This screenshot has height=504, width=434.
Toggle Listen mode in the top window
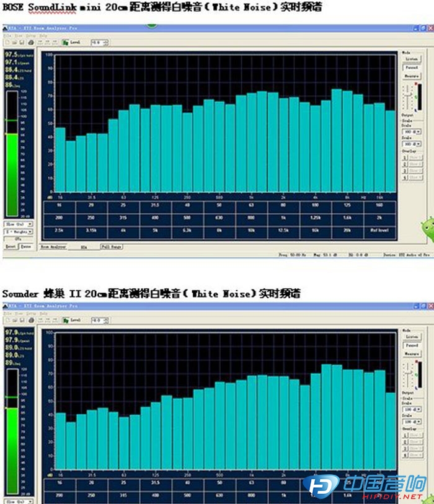pyautogui.click(x=411, y=60)
